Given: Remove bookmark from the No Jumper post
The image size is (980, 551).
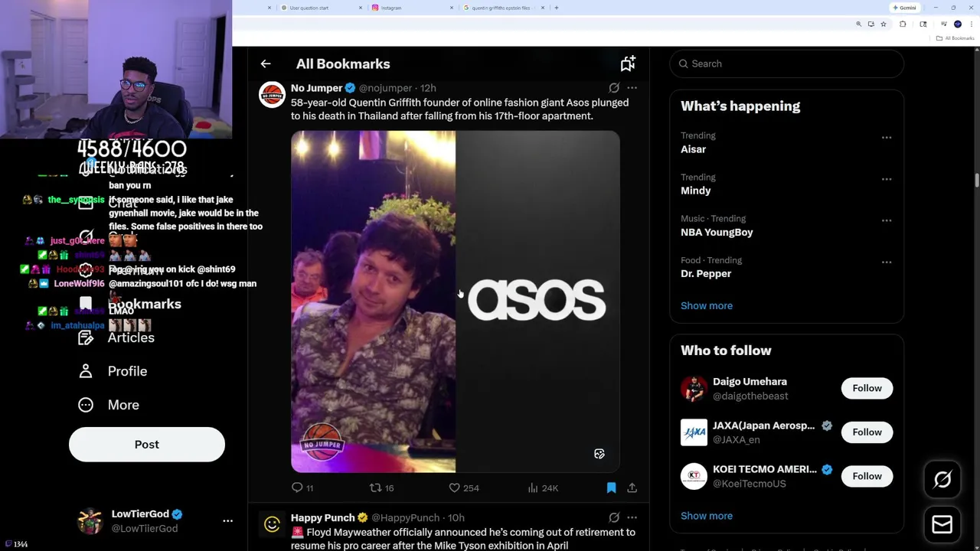Looking at the screenshot, I should [611, 487].
